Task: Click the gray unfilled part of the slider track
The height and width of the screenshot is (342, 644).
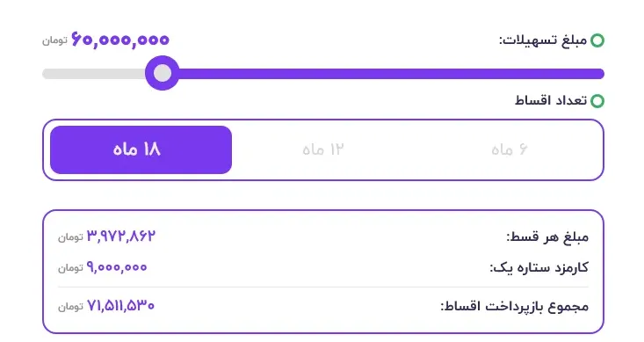Action: pos(94,74)
